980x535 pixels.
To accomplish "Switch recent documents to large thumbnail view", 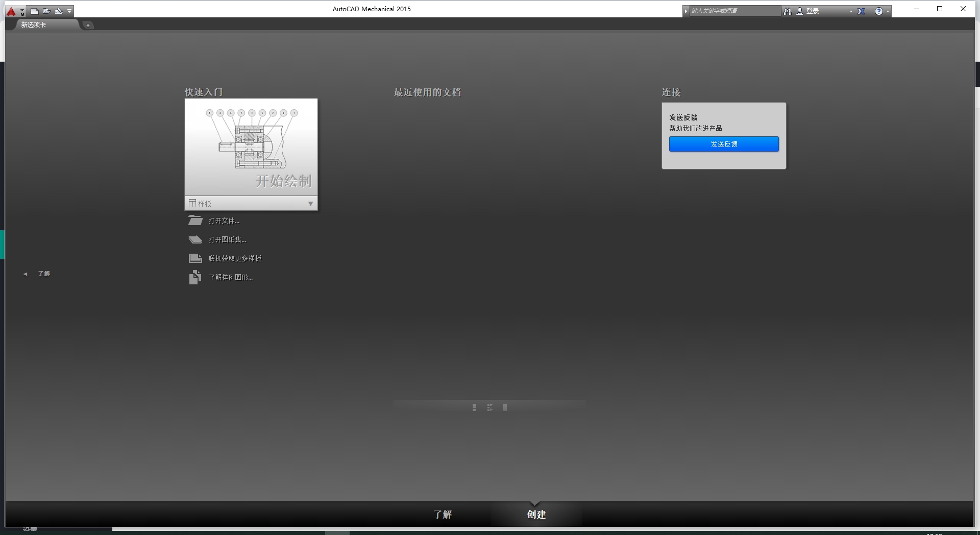I will point(474,407).
